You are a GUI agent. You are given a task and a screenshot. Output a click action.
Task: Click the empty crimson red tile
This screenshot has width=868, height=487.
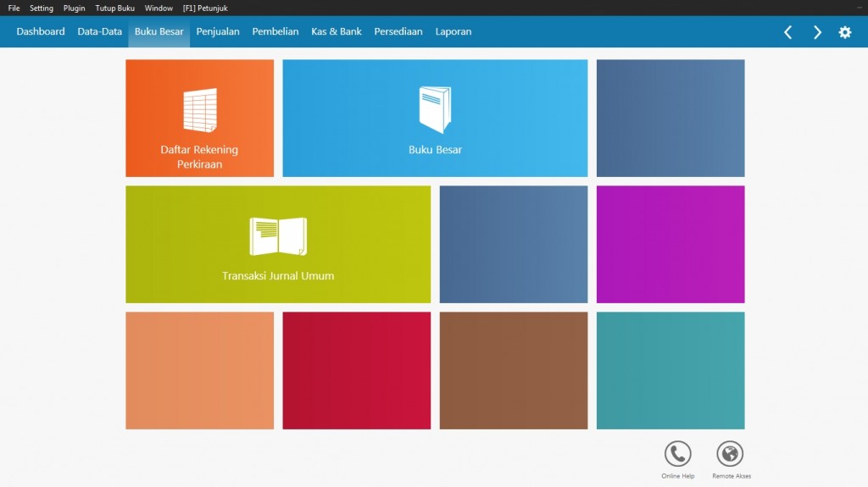(356, 370)
